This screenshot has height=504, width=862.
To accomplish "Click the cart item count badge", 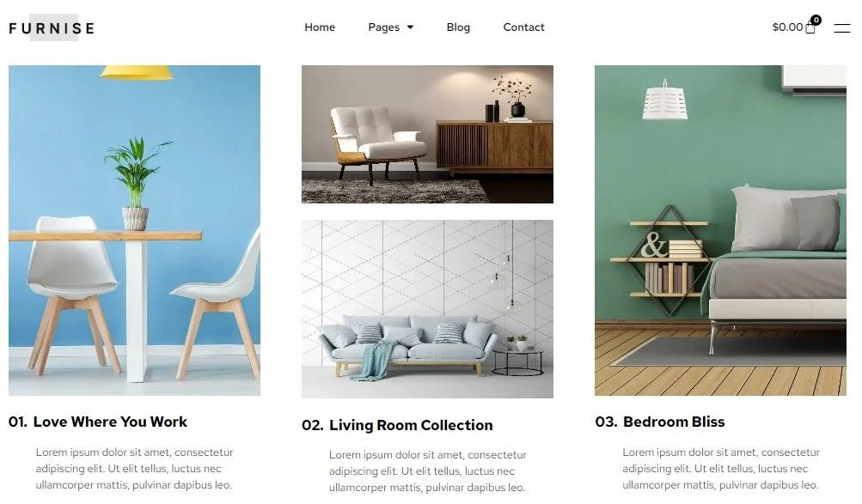I will [816, 21].
